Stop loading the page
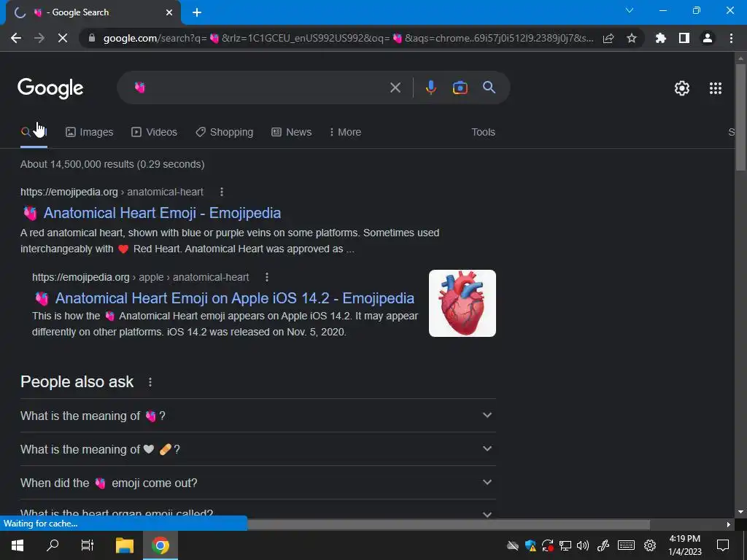The height and width of the screenshot is (560, 747). (63, 38)
